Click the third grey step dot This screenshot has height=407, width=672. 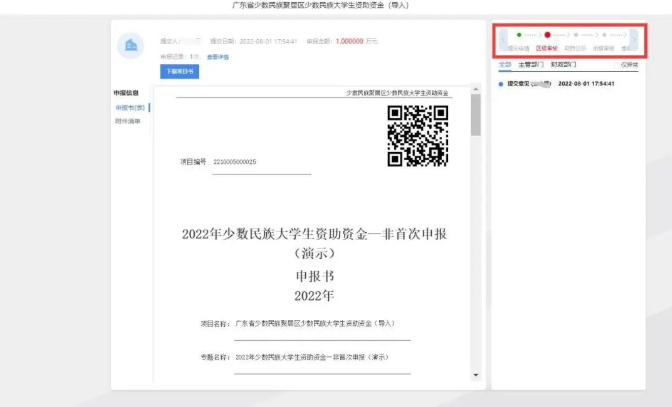click(x=575, y=35)
